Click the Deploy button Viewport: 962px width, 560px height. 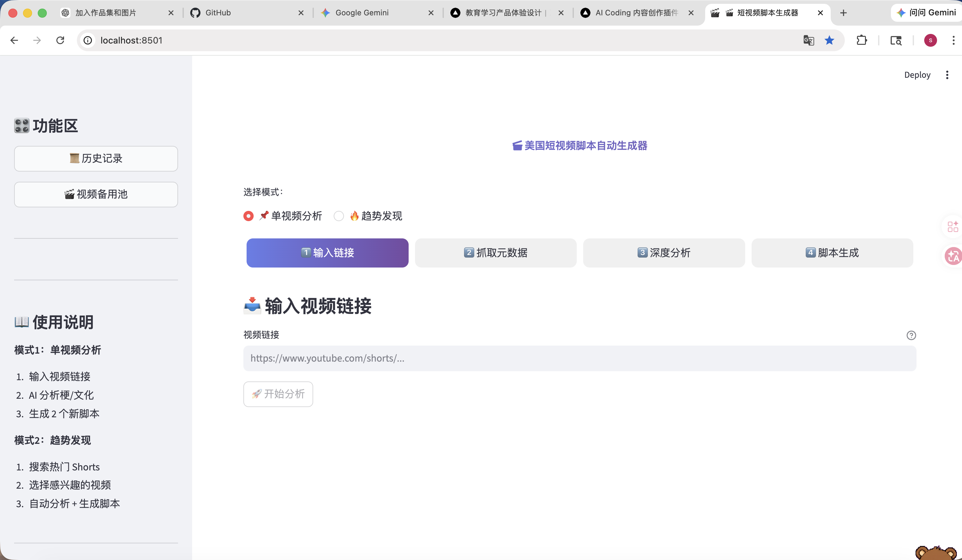click(917, 75)
